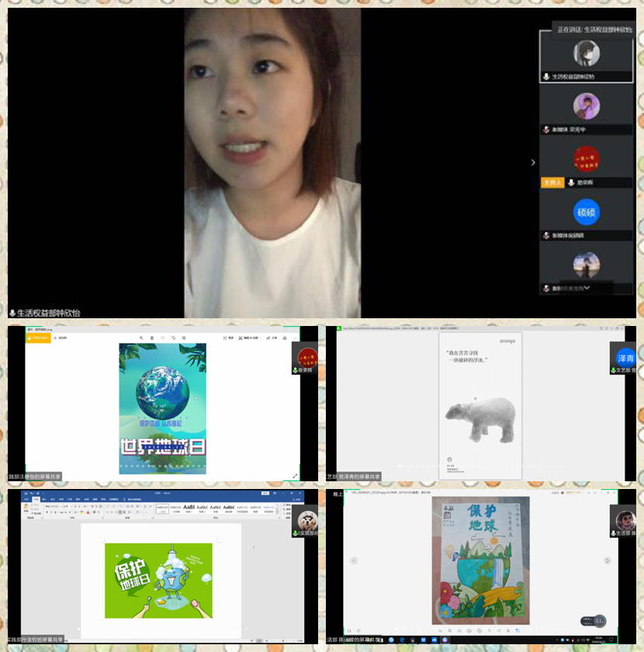Click the zoom magnifier in Photos toolbar
Viewport: 644px width, 652px height.
point(140,338)
